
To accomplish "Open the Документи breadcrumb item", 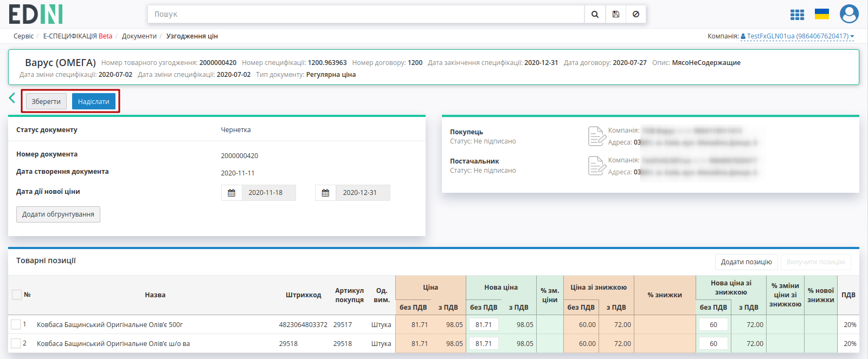I will click(139, 36).
